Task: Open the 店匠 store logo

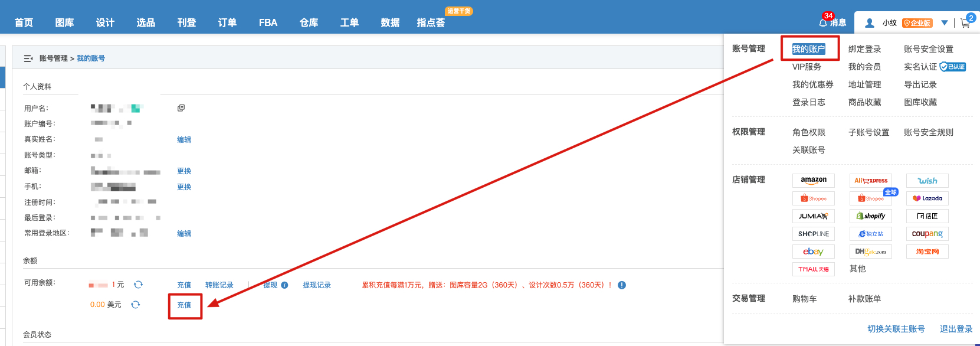Action: point(927,216)
